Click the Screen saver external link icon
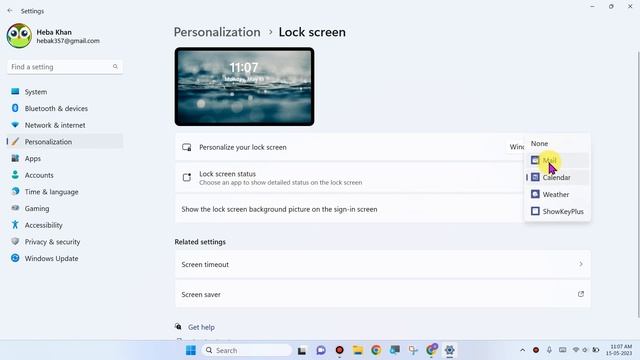Image resolution: width=640 pixels, height=360 pixels. [580, 294]
